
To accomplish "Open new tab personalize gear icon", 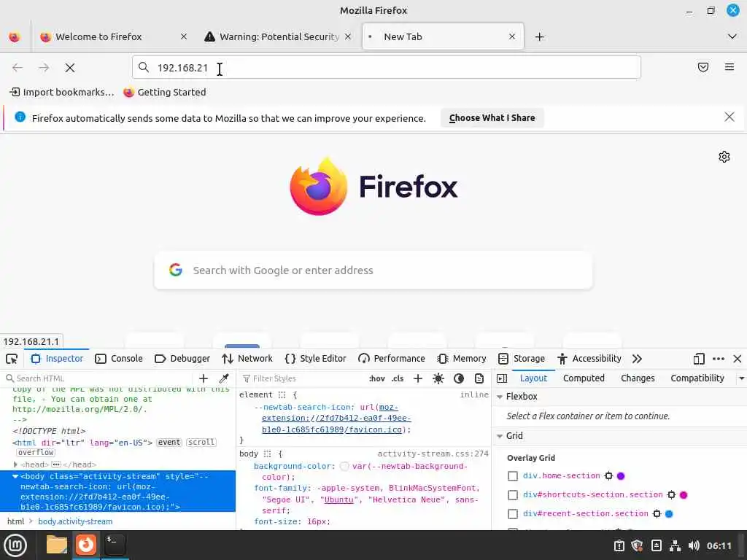I will [724, 157].
